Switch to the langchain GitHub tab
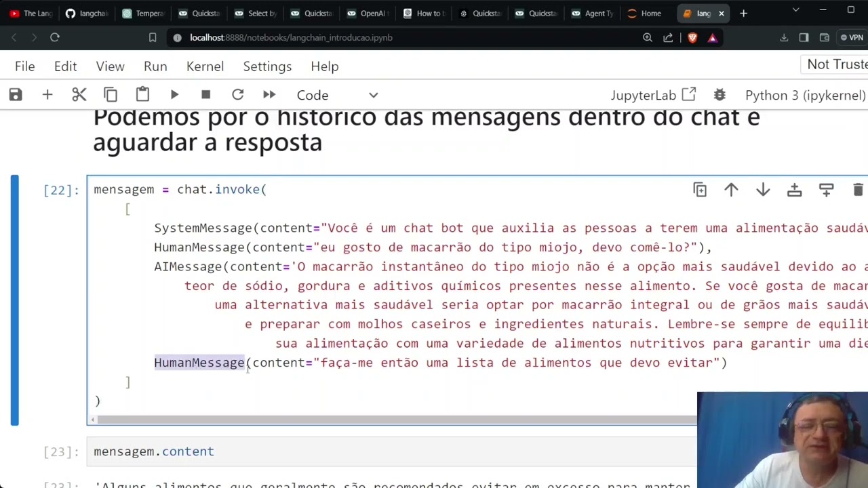868x488 pixels. pos(87,13)
